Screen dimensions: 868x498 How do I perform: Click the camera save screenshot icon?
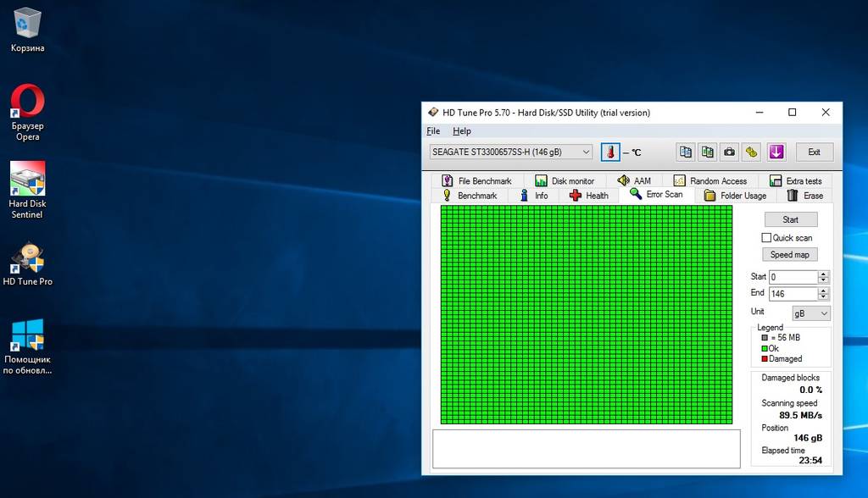coord(730,152)
